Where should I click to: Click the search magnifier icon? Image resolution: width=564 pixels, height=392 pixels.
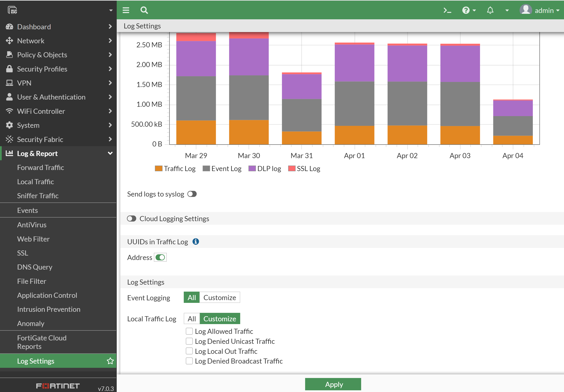tap(144, 10)
